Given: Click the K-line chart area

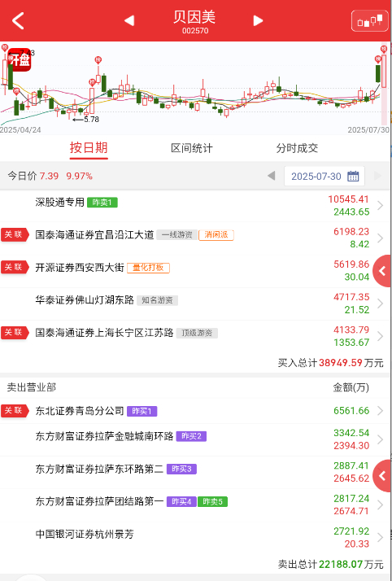Looking at the screenshot, I should point(195,88).
